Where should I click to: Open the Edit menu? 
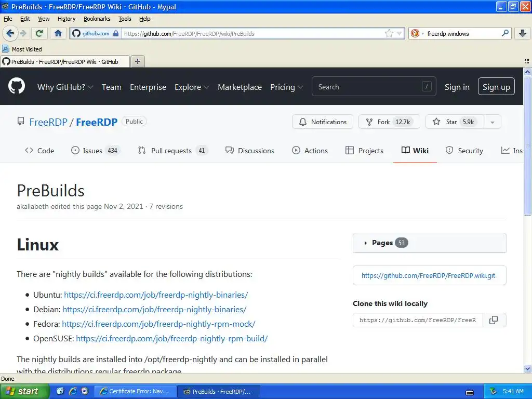tap(25, 19)
